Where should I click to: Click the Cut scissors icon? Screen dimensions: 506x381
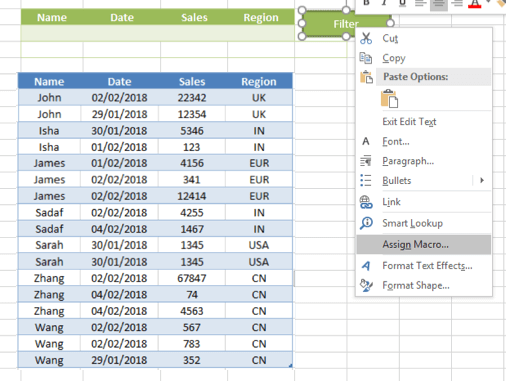366,38
